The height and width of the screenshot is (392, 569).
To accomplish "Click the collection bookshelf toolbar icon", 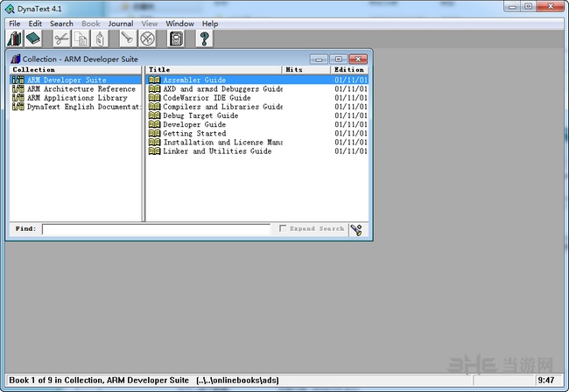I will (15, 38).
